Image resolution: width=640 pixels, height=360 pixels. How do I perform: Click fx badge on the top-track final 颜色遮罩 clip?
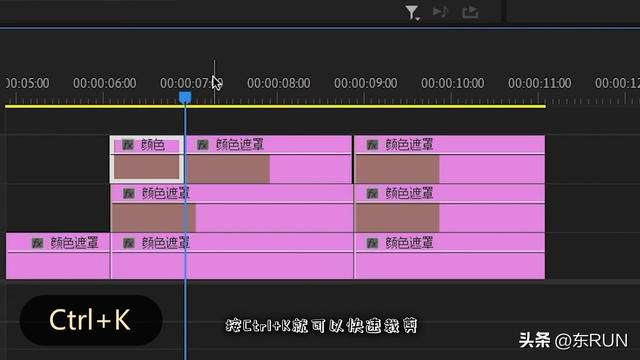coord(372,144)
